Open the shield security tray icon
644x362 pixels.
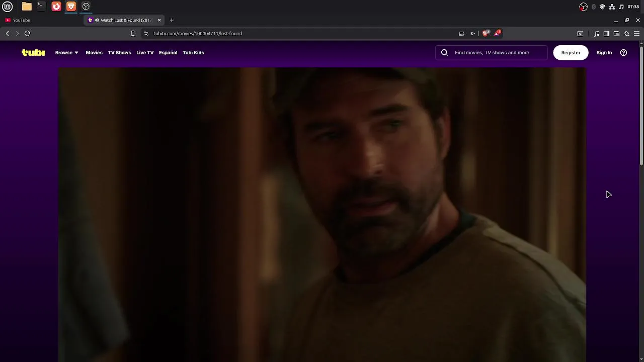click(x=602, y=7)
